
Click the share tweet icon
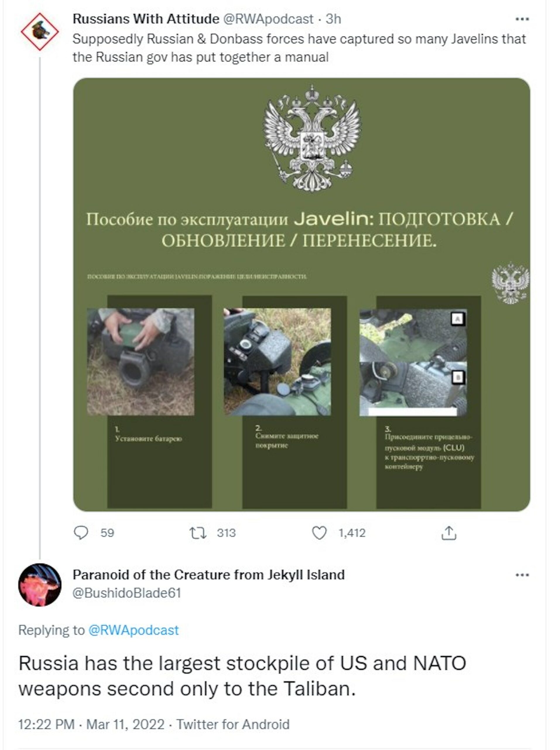[x=448, y=533]
